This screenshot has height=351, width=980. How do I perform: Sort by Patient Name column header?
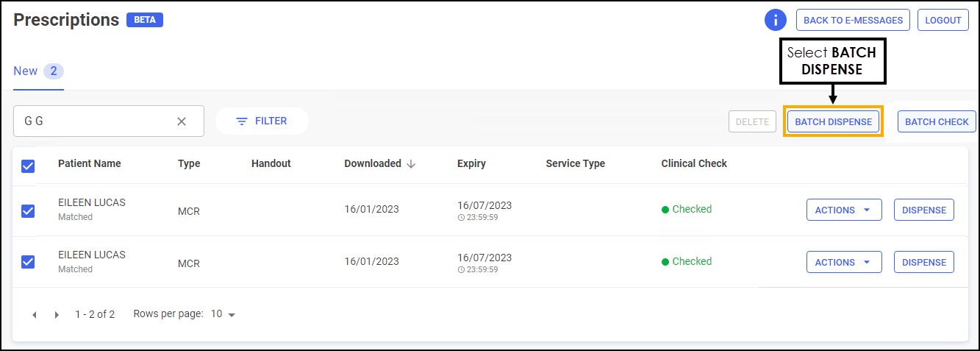click(89, 163)
